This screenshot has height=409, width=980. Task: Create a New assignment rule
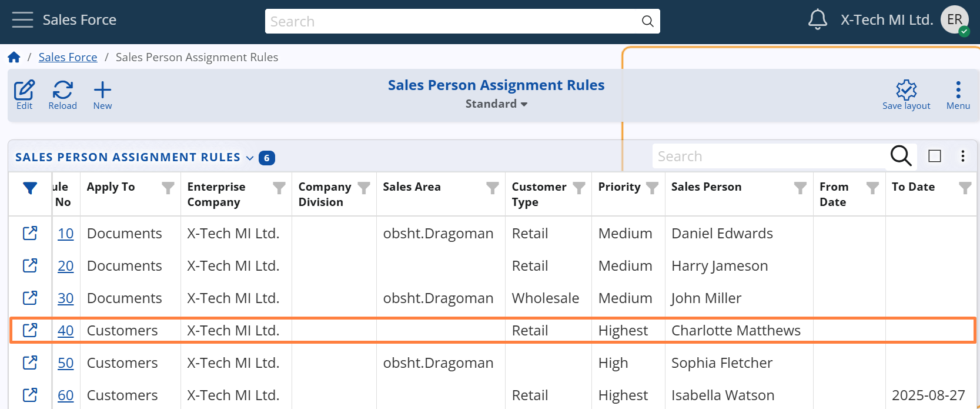102,95
